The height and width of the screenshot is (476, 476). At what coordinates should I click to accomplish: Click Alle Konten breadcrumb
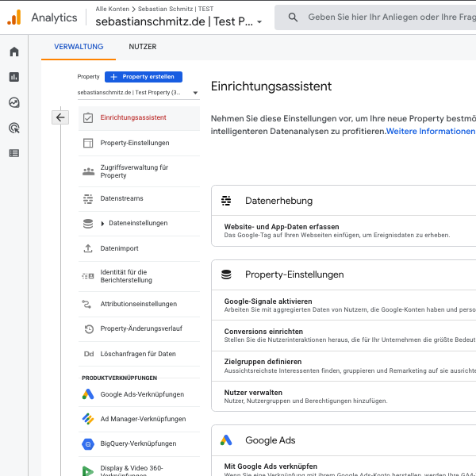click(x=113, y=9)
